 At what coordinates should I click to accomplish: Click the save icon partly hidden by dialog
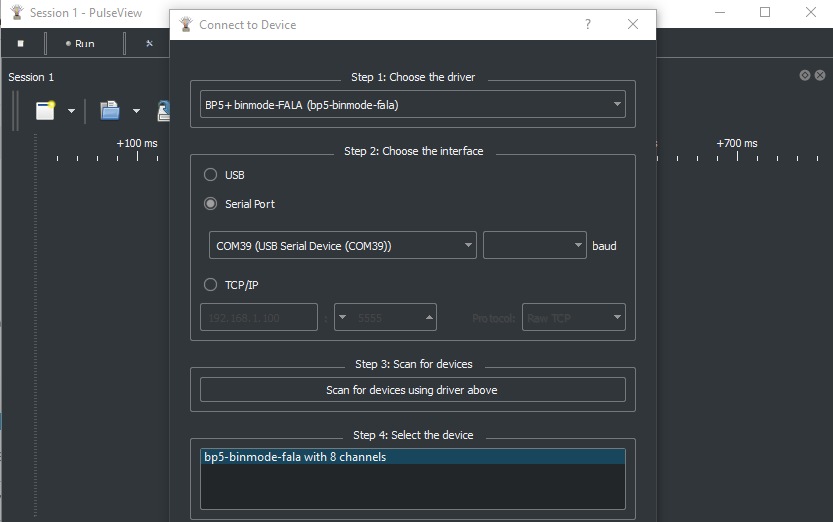[x=163, y=110]
